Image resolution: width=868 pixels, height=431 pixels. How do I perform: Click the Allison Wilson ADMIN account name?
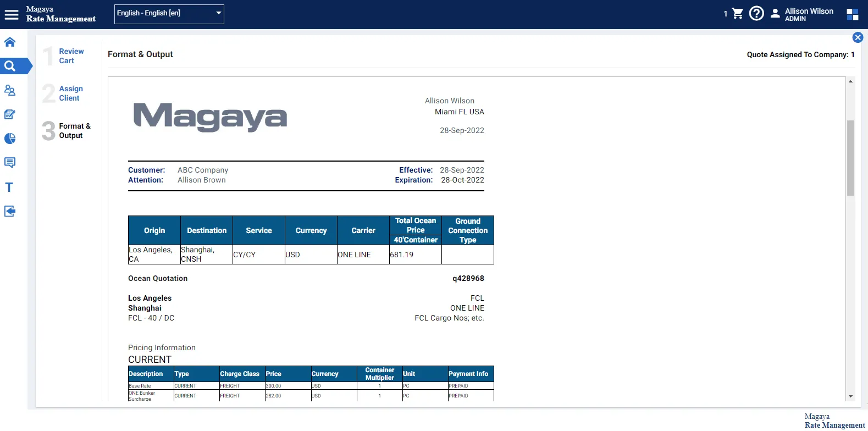(809, 14)
